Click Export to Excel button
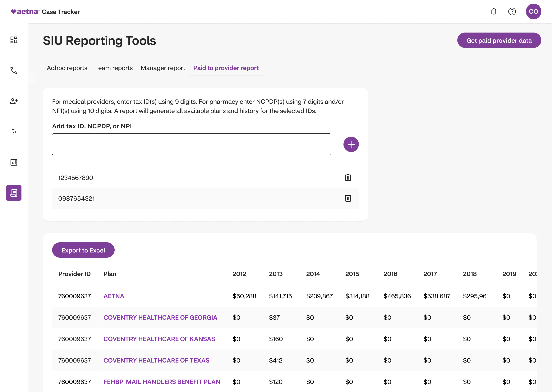Screen dimensions: 552x392 click(x=83, y=250)
